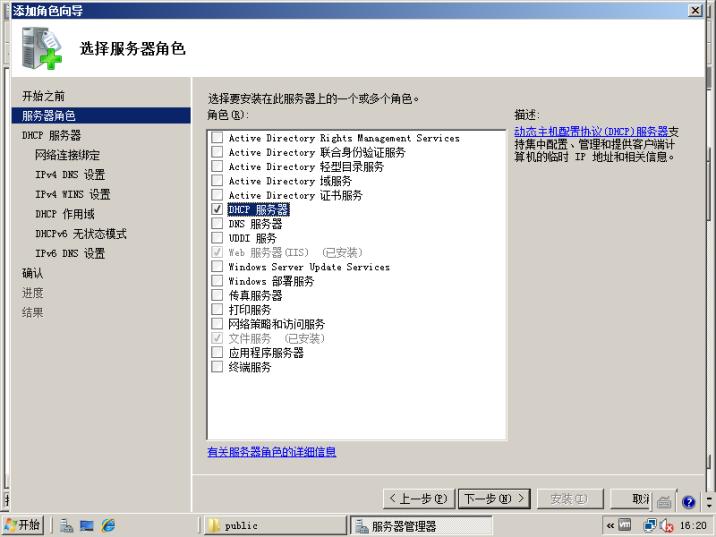
Task: Open the 动态主机配置协议(DHCP)服务器 description link
Action: tap(591, 132)
